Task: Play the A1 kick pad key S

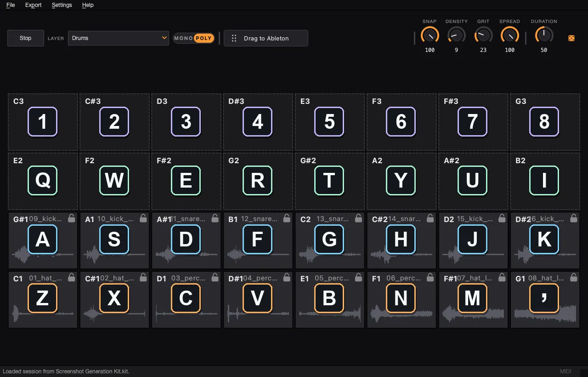Action: click(114, 240)
